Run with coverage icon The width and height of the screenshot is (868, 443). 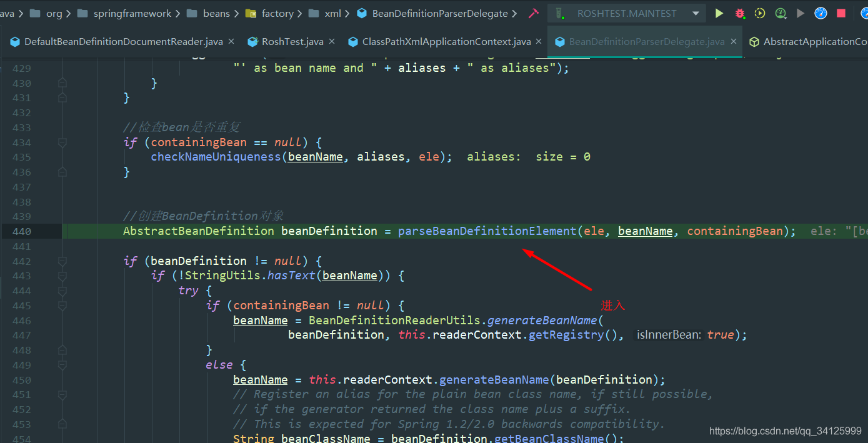pyautogui.click(x=760, y=13)
